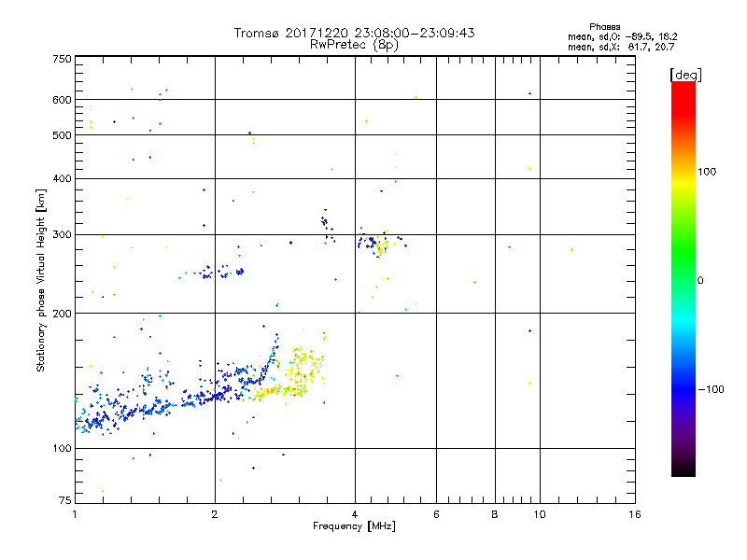
Task: Click the 'RwPretec (8p)' subtitle
Action: point(354,45)
